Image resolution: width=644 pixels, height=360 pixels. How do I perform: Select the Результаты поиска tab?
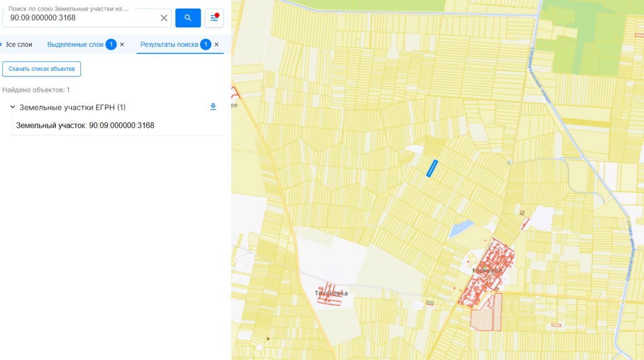(x=169, y=45)
